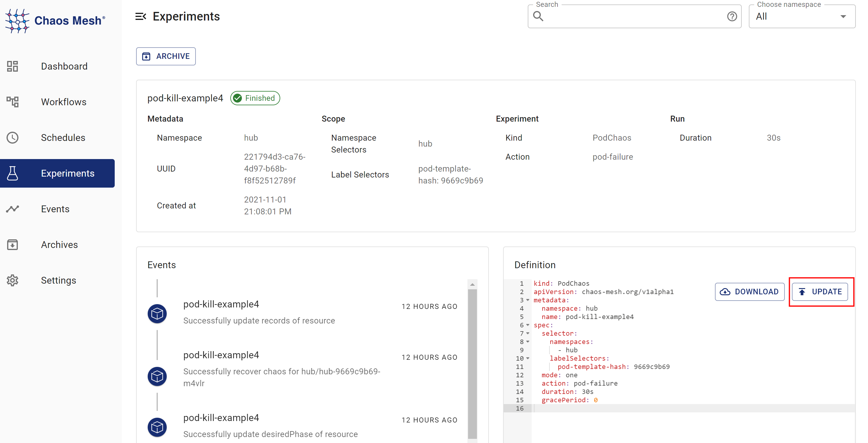Select the UUID value text

(275, 169)
